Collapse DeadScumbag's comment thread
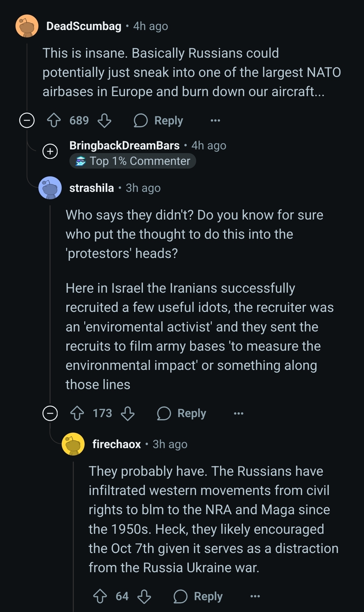Viewport: 364px width, 612px height. tap(27, 120)
